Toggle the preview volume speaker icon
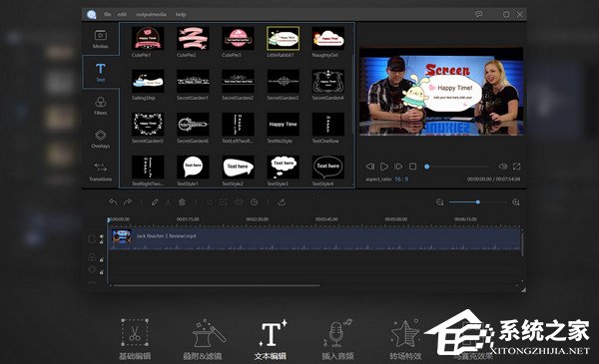The width and height of the screenshot is (599, 364). (x=503, y=167)
